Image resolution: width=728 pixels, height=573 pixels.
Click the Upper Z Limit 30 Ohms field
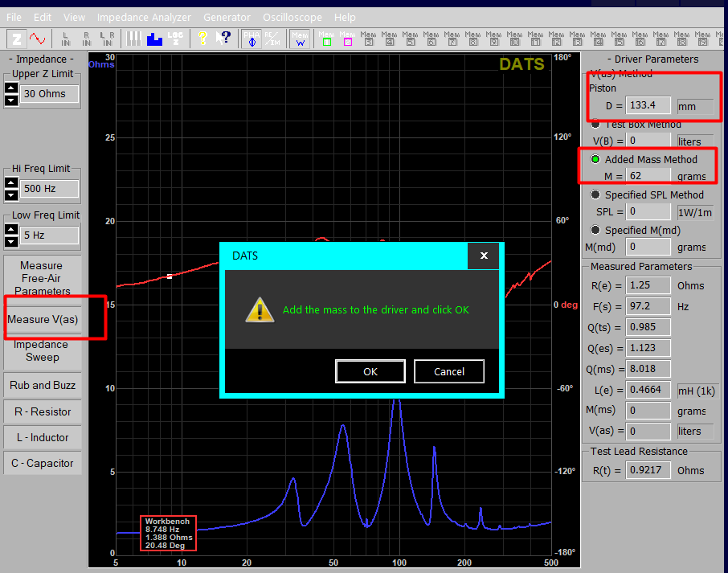49,94
